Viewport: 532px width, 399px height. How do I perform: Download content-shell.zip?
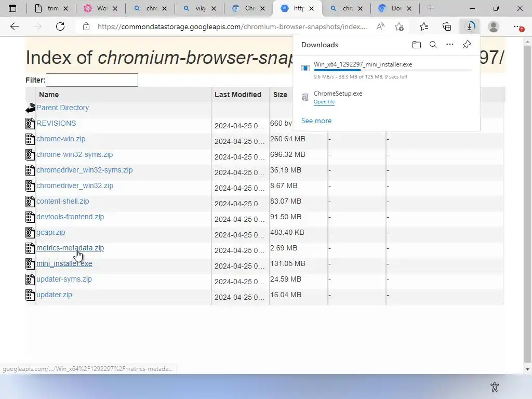[x=63, y=201]
